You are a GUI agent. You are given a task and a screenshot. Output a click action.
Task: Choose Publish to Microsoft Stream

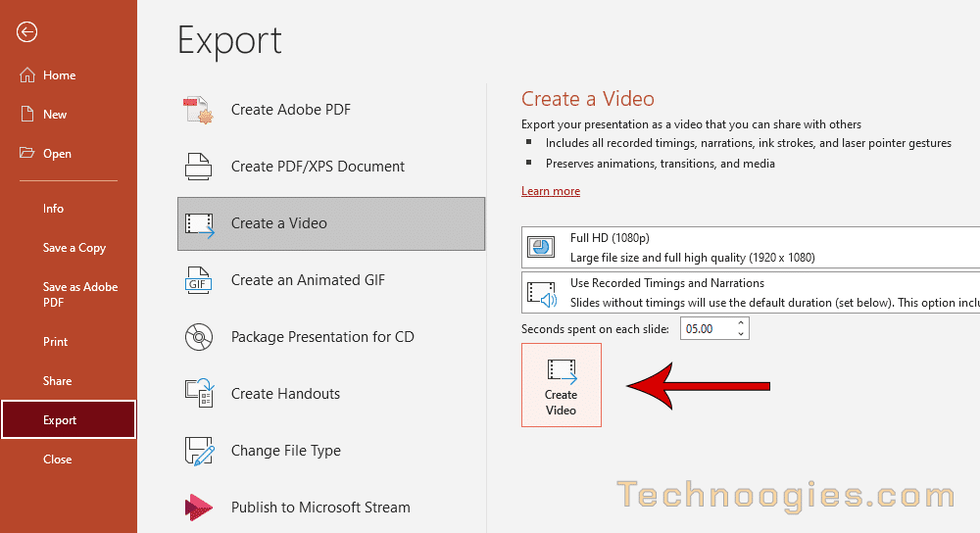[331, 508]
